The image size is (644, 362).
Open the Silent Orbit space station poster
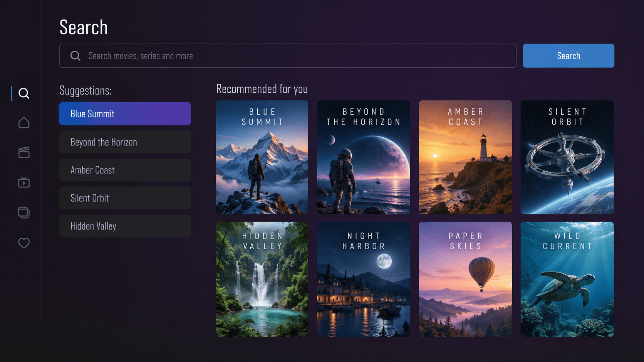(567, 157)
